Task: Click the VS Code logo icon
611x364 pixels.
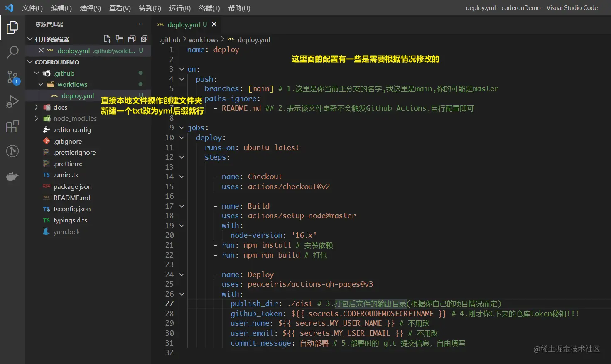Action: [9, 8]
